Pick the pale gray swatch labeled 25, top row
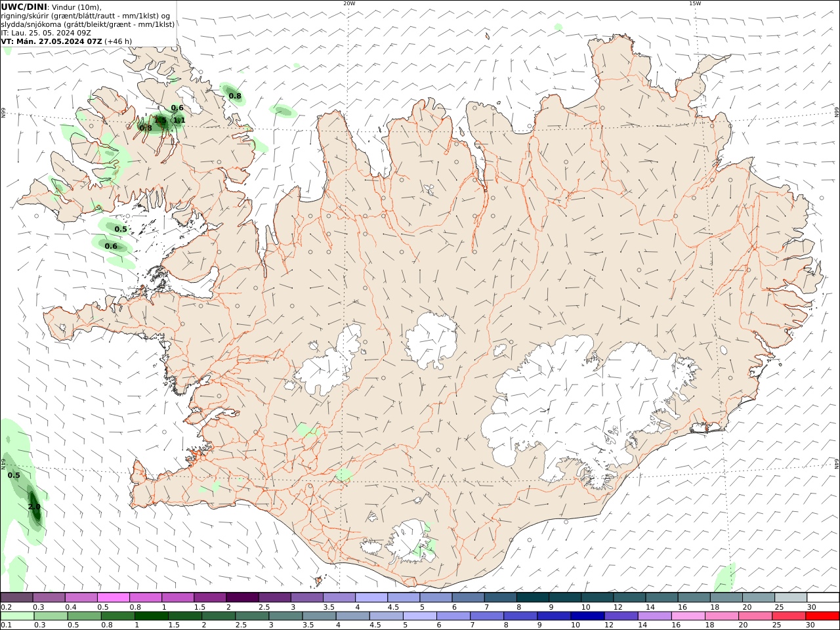This screenshot has height=630, width=840. click(791, 597)
